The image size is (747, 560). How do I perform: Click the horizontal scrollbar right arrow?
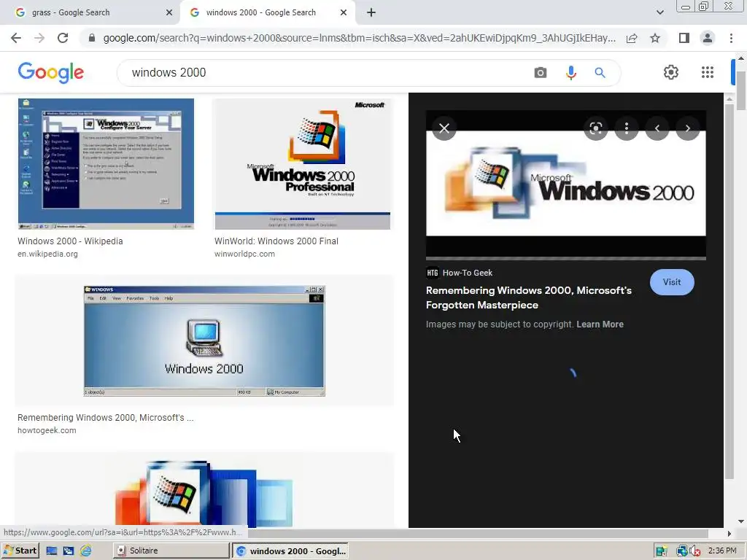729,534
